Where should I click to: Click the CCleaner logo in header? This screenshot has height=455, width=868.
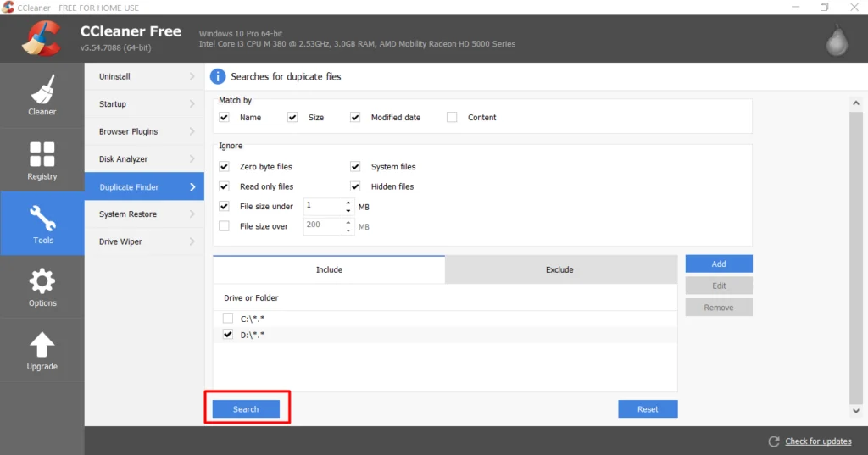tap(42, 38)
